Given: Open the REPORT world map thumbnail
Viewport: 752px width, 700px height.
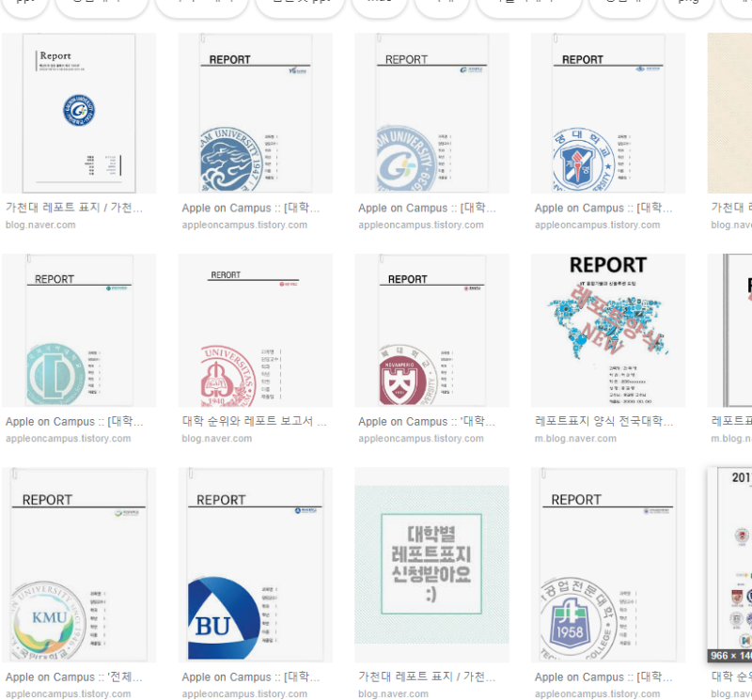Looking at the screenshot, I should [608, 331].
